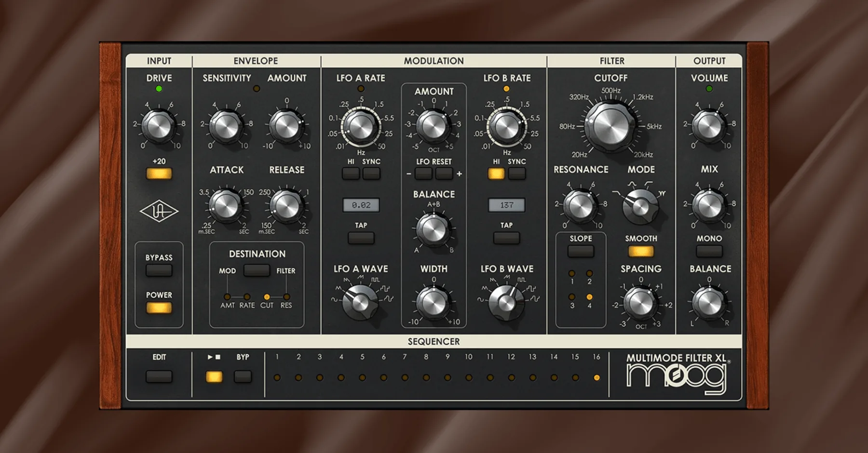This screenshot has height=453, width=868.
Task: Click LFO RESET minus button
Action: tap(423, 173)
